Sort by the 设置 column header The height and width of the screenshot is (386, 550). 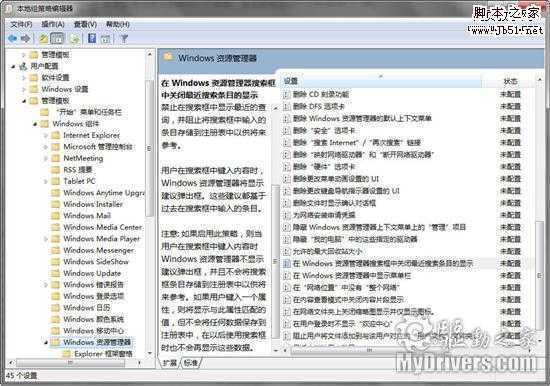pyautogui.click(x=381, y=81)
